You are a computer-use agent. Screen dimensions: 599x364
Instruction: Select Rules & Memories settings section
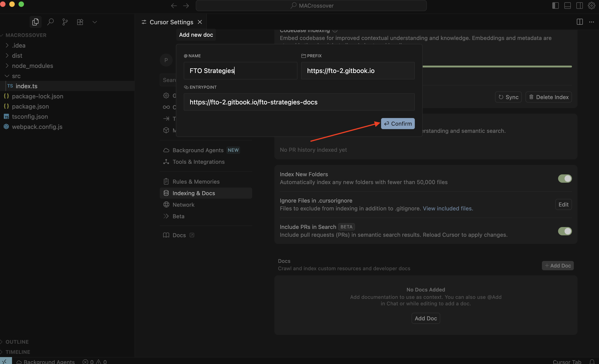tap(196, 182)
